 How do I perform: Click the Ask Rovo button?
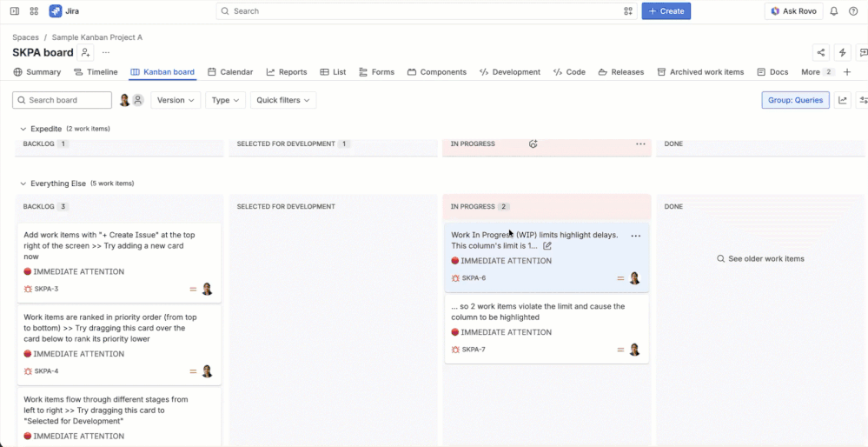pos(794,11)
